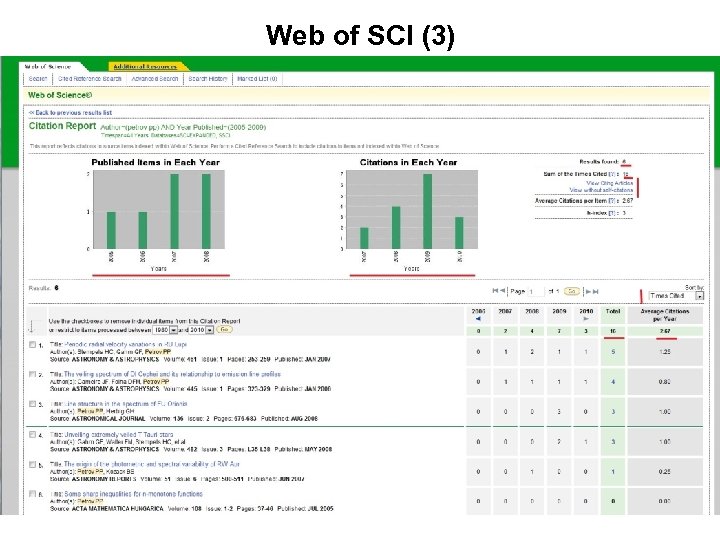Click the forward arrow under 2010
720x540 pixels.
click(x=586, y=319)
